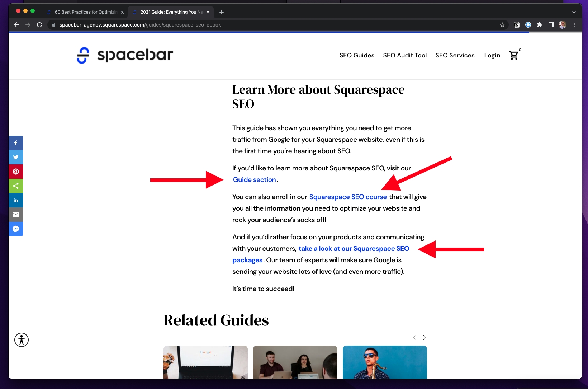Open the shopping cart

click(x=514, y=55)
